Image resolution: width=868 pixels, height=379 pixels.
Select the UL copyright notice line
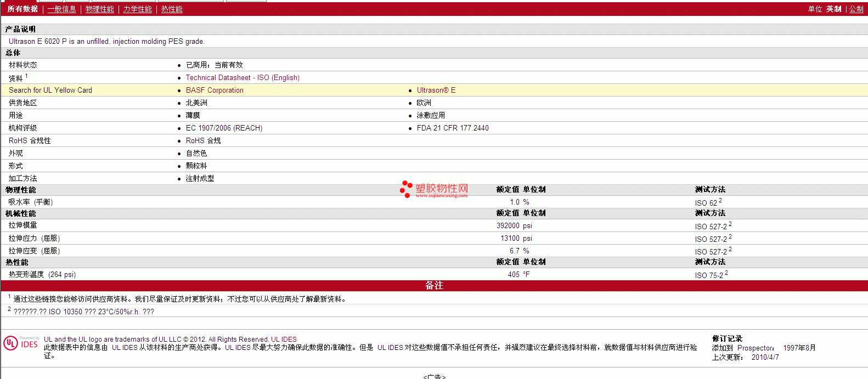click(x=170, y=340)
